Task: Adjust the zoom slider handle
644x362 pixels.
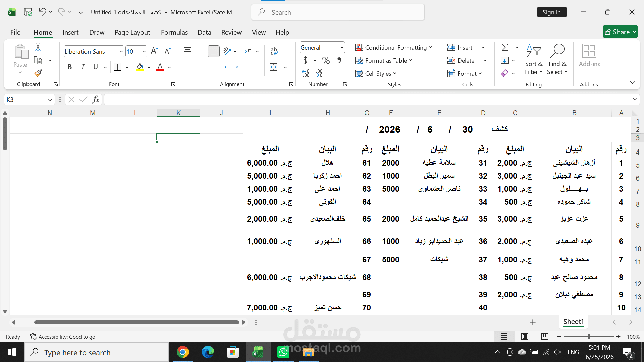Action: (589, 336)
